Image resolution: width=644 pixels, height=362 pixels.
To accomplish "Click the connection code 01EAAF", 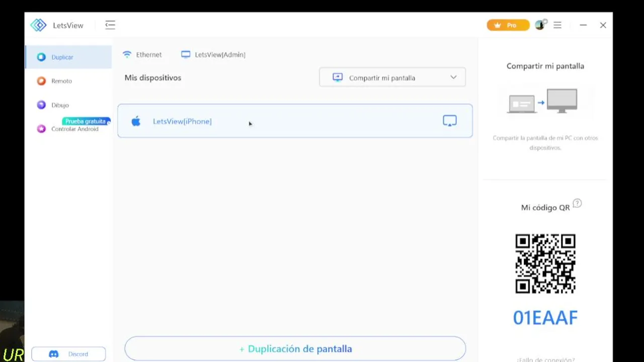I will point(545,318).
